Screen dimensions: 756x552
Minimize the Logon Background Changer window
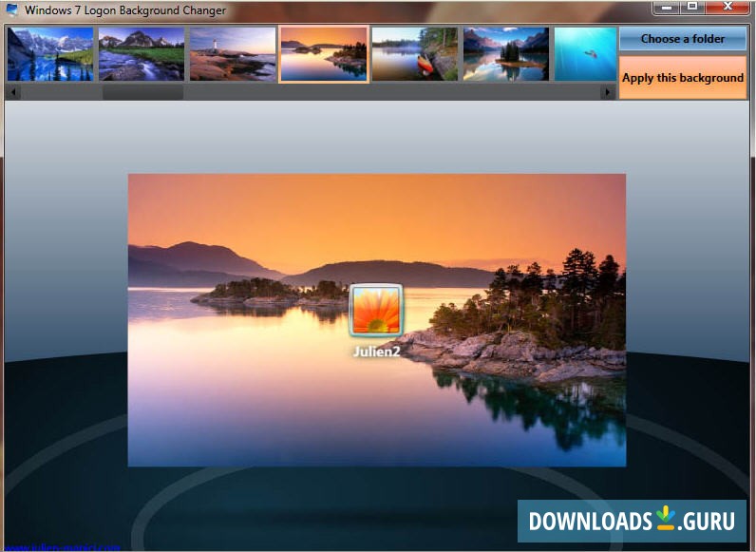667,7
